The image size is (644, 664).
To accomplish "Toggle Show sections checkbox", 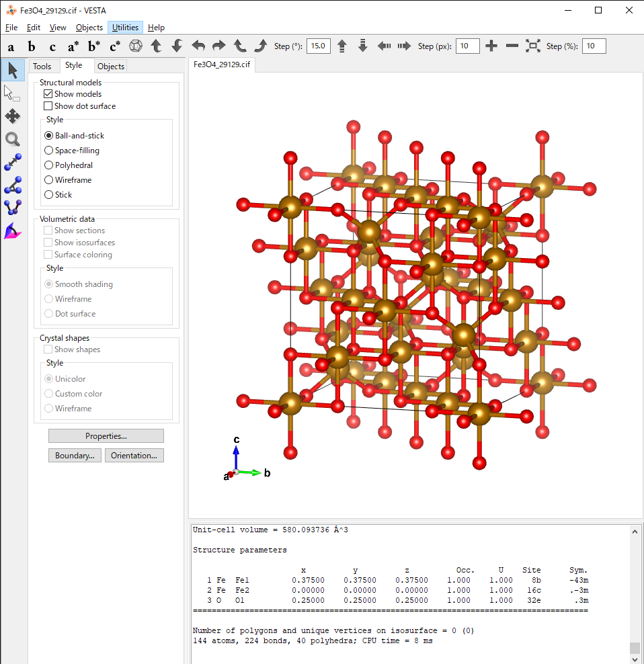I will click(48, 231).
